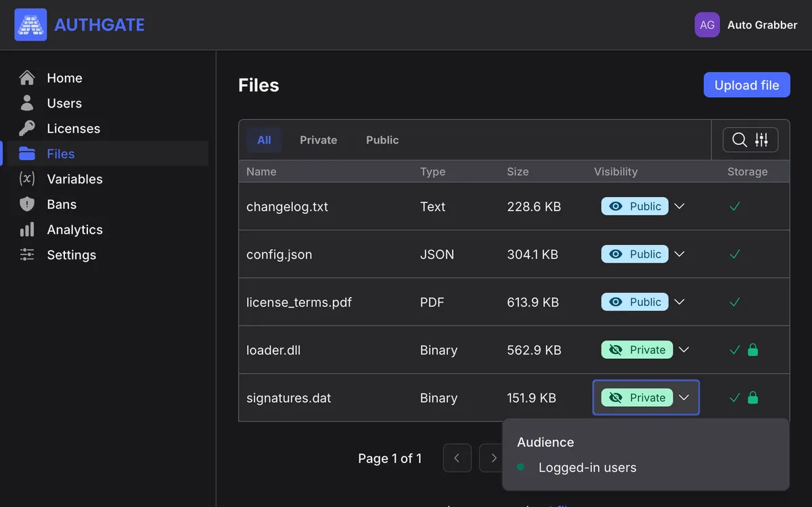The image size is (812, 507).
Task: Expand the visibility dropdown for signatures.dat
Action: point(683,397)
